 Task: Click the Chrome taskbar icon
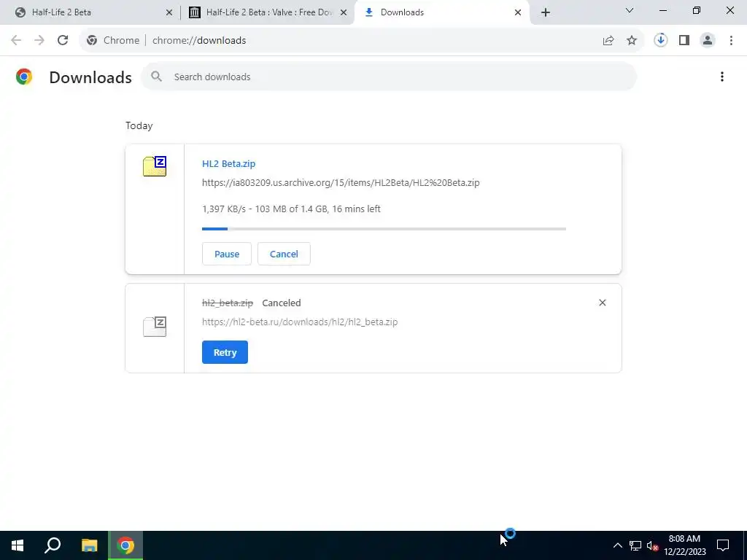125,545
